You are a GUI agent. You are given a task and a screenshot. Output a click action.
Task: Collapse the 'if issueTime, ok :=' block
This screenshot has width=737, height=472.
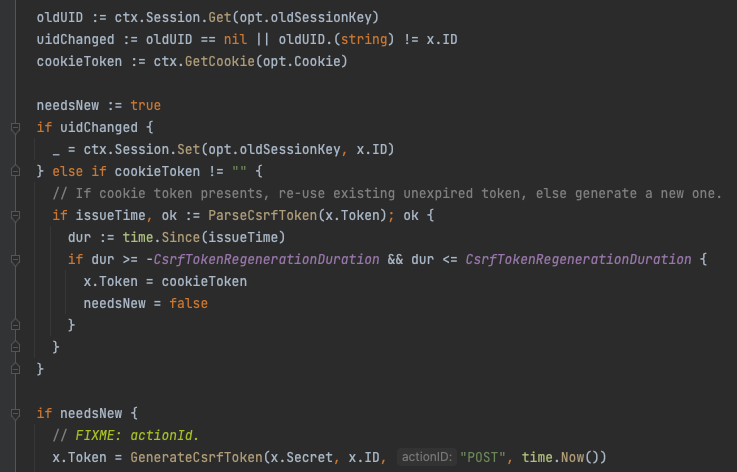(16, 215)
